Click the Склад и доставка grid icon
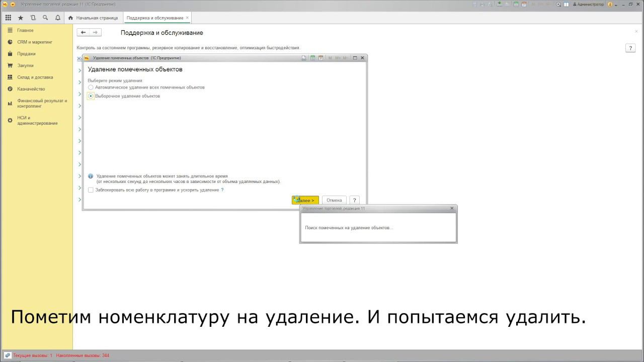Image resolution: width=644 pixels, height=362 pixels. coord(10,77)
